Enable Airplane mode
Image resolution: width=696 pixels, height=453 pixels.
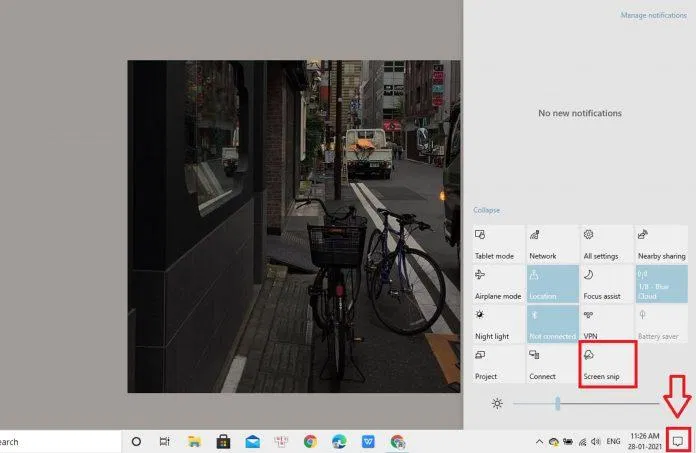point(499,284)
